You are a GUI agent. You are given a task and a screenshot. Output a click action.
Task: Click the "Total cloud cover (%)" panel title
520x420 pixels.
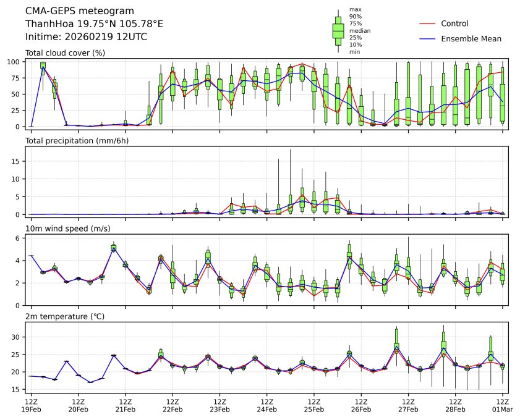pyautogui.click(x=65, y=52)
